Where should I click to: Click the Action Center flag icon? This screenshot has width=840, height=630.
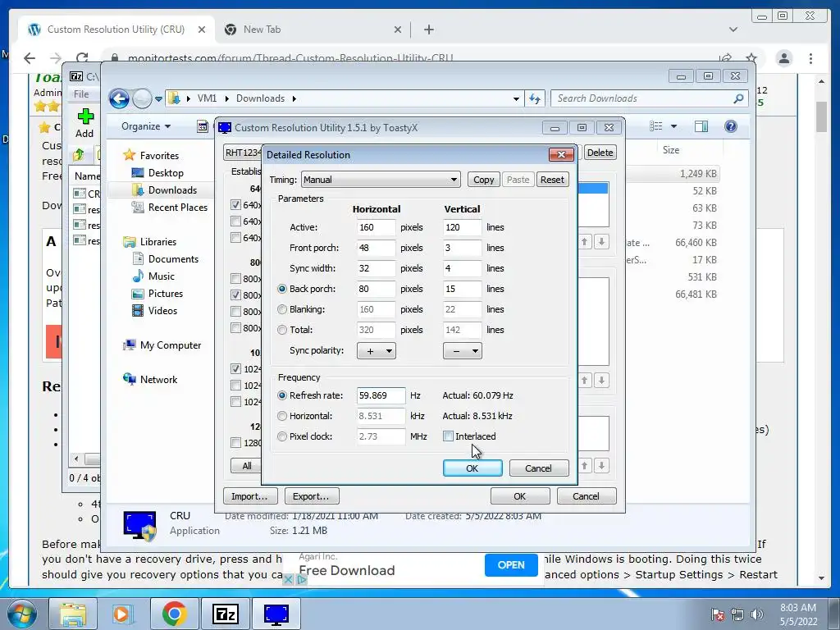[718, 614]
